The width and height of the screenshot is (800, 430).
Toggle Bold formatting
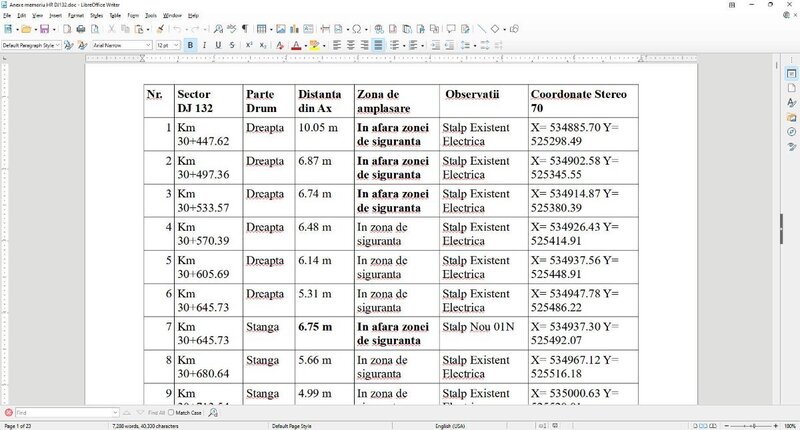click(x=189, y=45)
